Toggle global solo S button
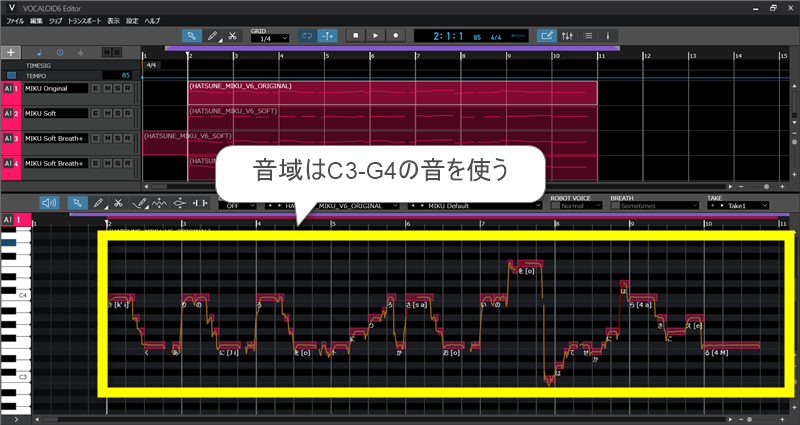800x425 pixels. [117, 53]
